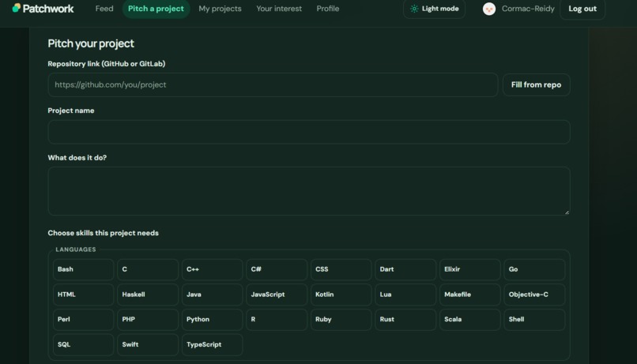The image size is (637, 364).
Task: Open the Profile tab
Action: click(x=328, y=9)
